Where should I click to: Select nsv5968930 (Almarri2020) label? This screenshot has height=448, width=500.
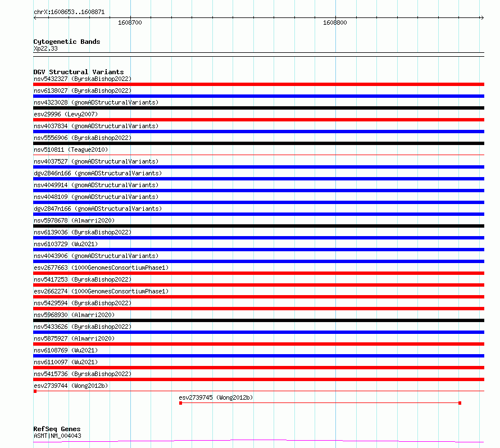74,315
